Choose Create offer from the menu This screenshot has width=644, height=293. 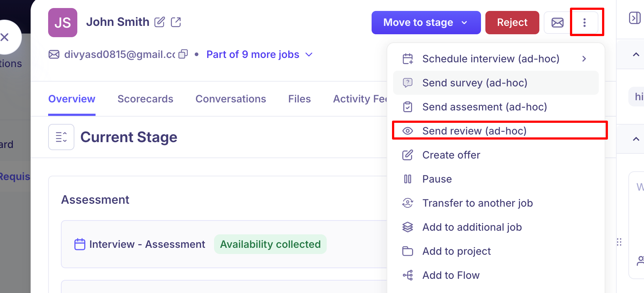[x=451, y=155]
